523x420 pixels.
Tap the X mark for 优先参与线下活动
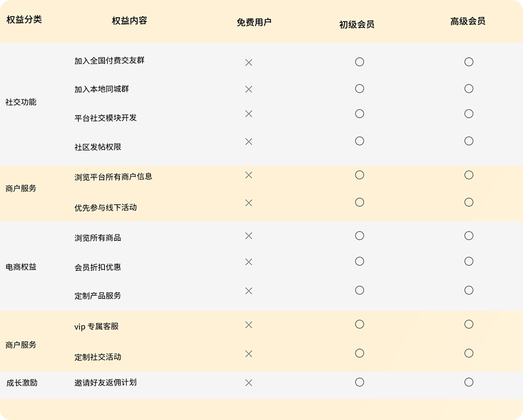248,203
